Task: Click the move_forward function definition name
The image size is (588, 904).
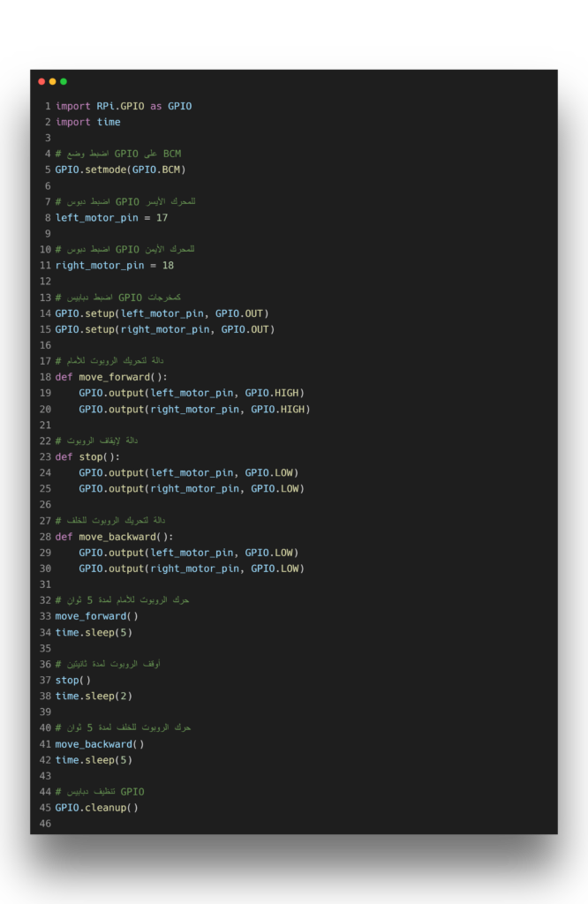Action: click(x=113, y=377)
